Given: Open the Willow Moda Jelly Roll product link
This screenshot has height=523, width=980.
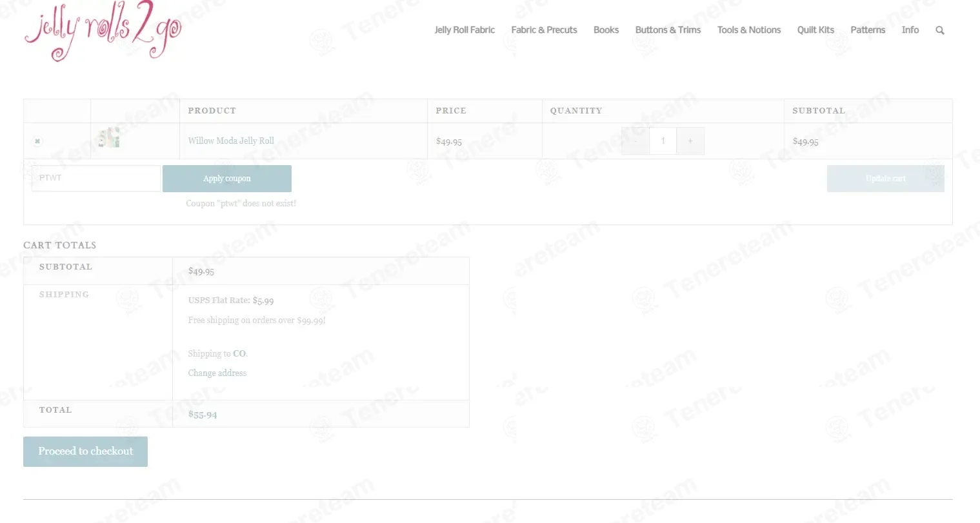Looking at the screenshot, I should click(x=231, y=141).
